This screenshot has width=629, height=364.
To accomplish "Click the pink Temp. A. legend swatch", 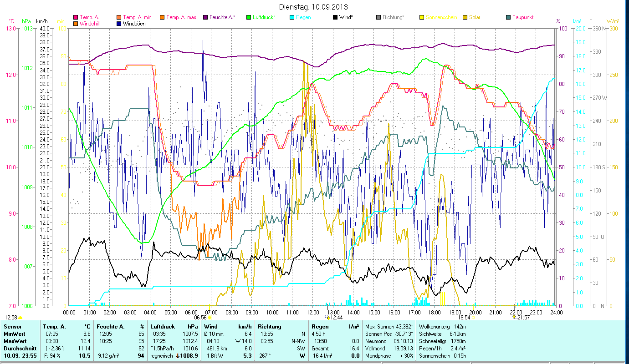I will pyautogui.click(x=76, y=17).
